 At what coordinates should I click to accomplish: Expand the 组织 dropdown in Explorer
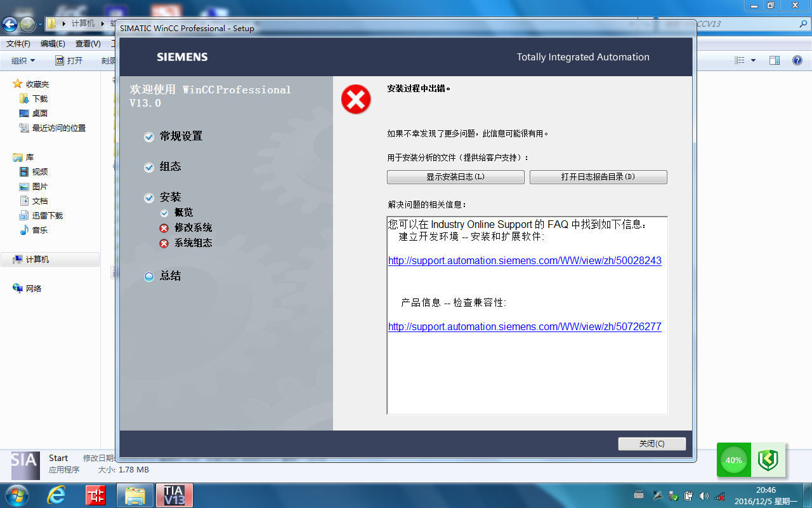coord(23,60)
